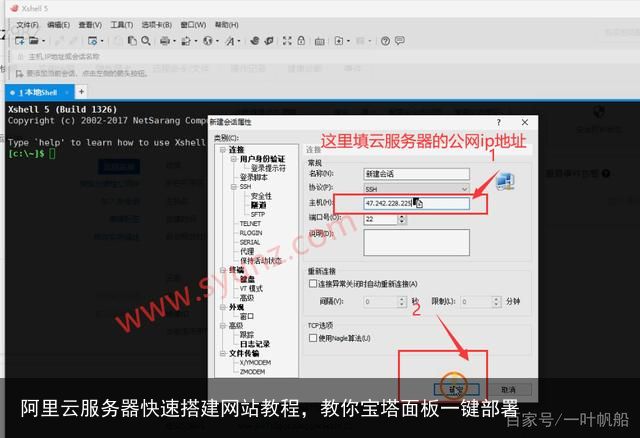The width and height of the screenshot is (640, 438).
Task: Click the new file transfer page icon
Action: coord(339,41)
